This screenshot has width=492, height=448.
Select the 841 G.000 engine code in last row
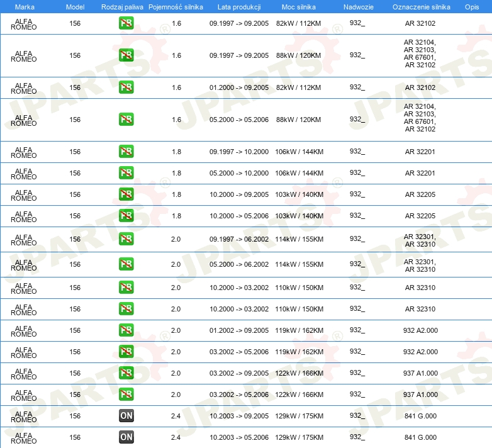pos(421,437)
